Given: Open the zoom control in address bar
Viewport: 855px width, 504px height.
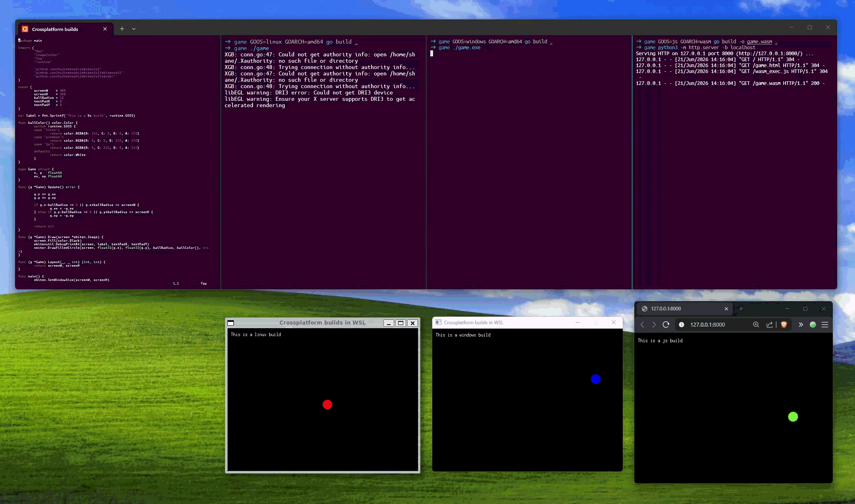Looking at the screenshot, I should click(756, 325).
